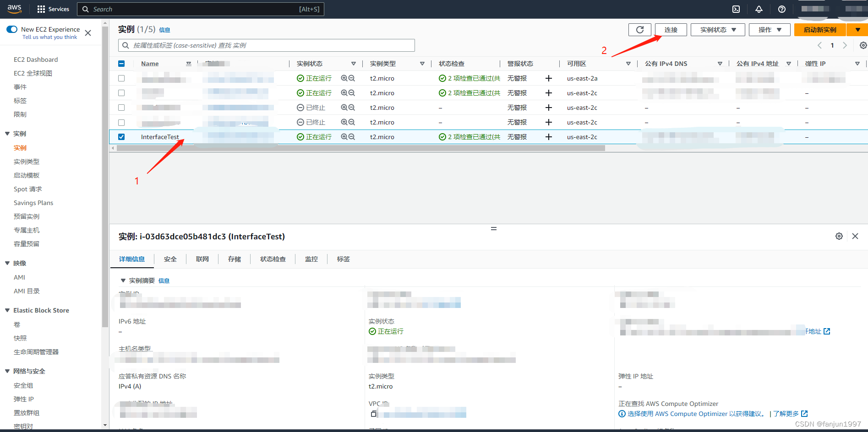Screen dimensions: 868x432
Task: Open EC2 Dashboard link
Action: (36, 59)
